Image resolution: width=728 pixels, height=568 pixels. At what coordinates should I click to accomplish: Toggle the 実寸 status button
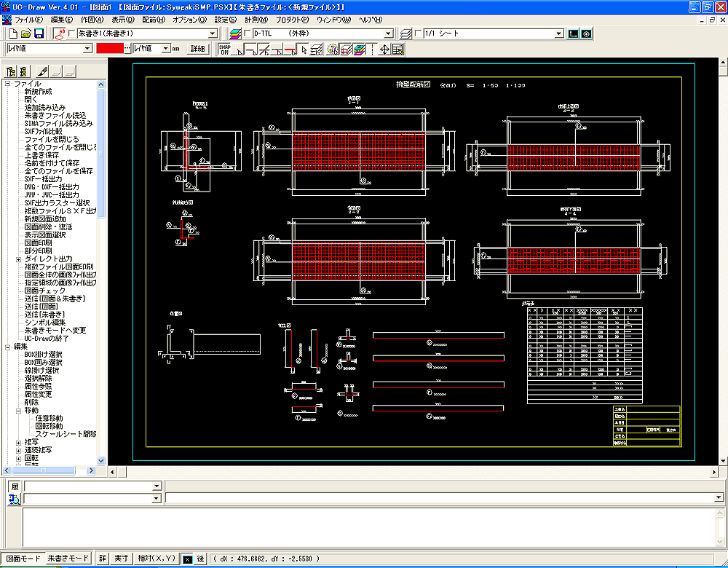click(122, 559)
